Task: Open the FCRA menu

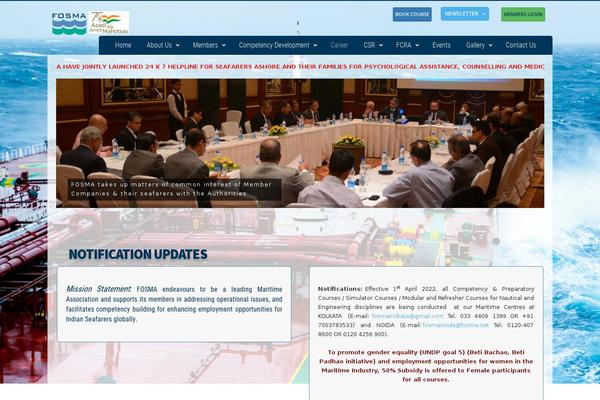Action: [x=403, y=45]
